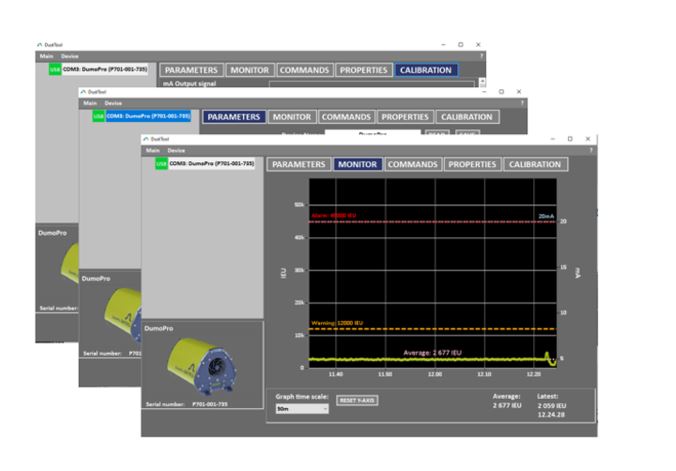
Task: Switch to PARAMETERS tab in the front window
Action: pyautogui.click(x=299, y=164)
